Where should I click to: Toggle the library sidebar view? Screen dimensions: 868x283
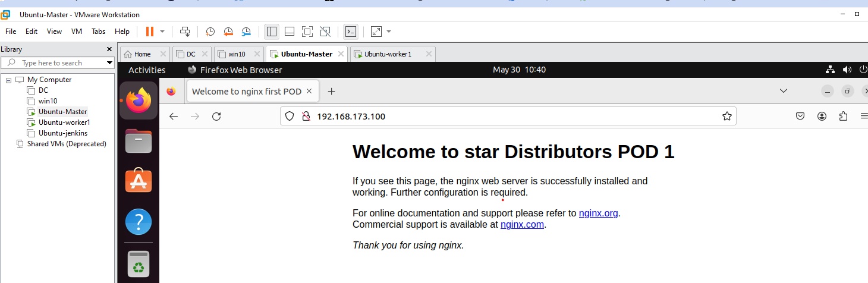pos(272,32)
